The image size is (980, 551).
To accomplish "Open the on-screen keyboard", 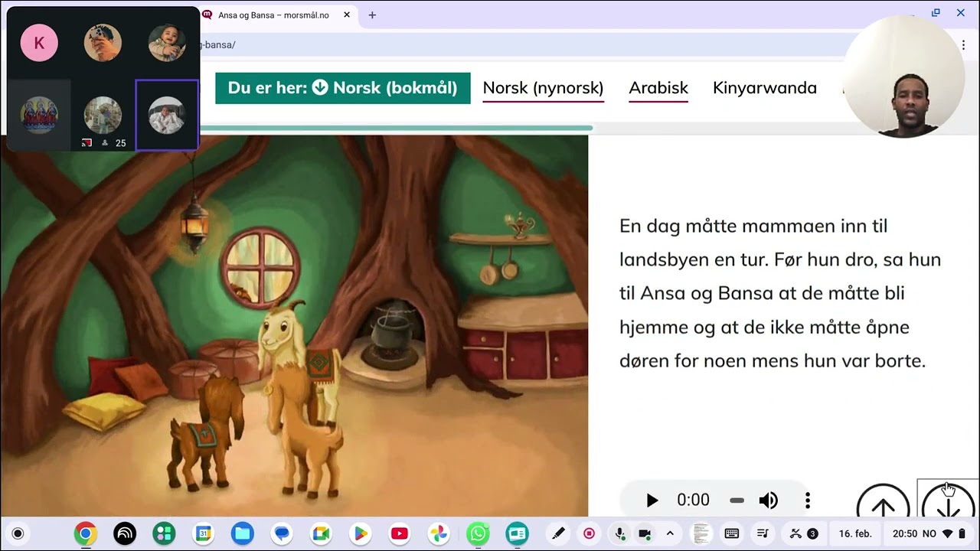I will point(731,533).
